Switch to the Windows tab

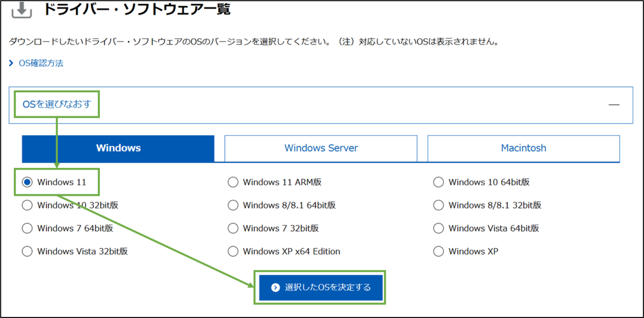pyautogui.click(x=118, y=149)
